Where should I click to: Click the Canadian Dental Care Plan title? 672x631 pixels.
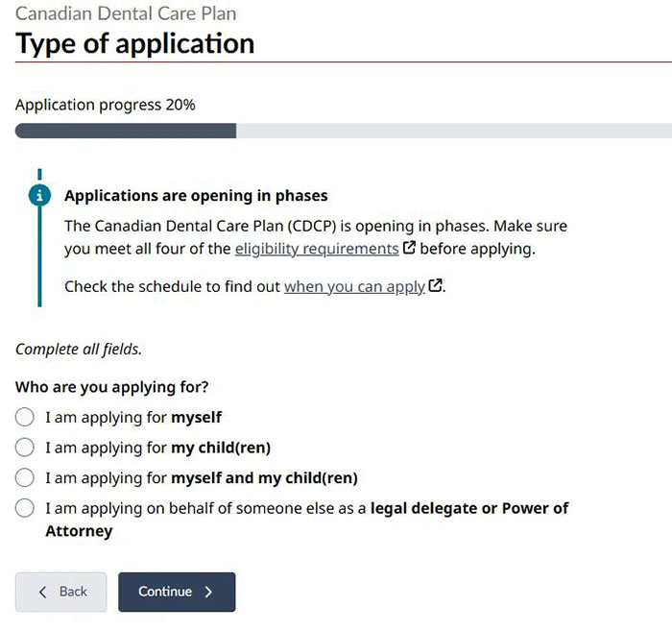tap(126, 13)
